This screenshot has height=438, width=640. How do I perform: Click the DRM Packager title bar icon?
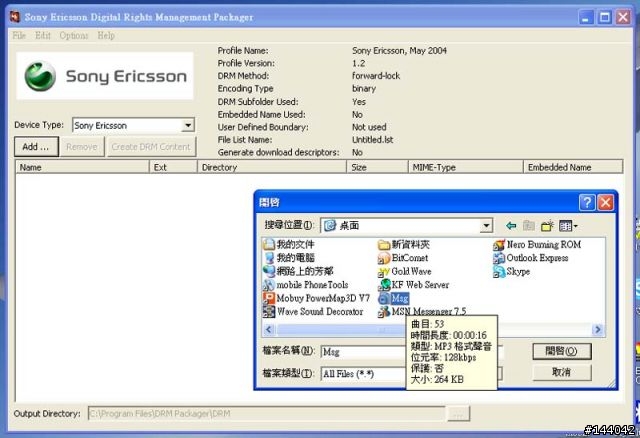(x=15, y=17)
